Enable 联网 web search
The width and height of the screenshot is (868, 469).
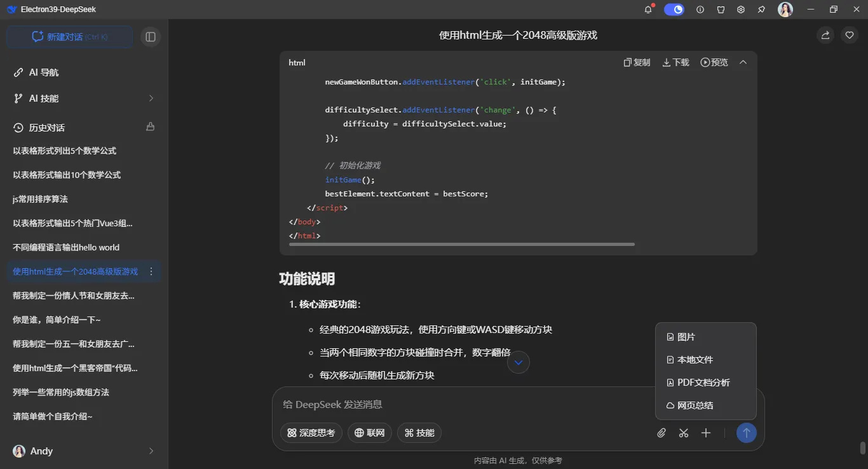(x=369, y=433)
